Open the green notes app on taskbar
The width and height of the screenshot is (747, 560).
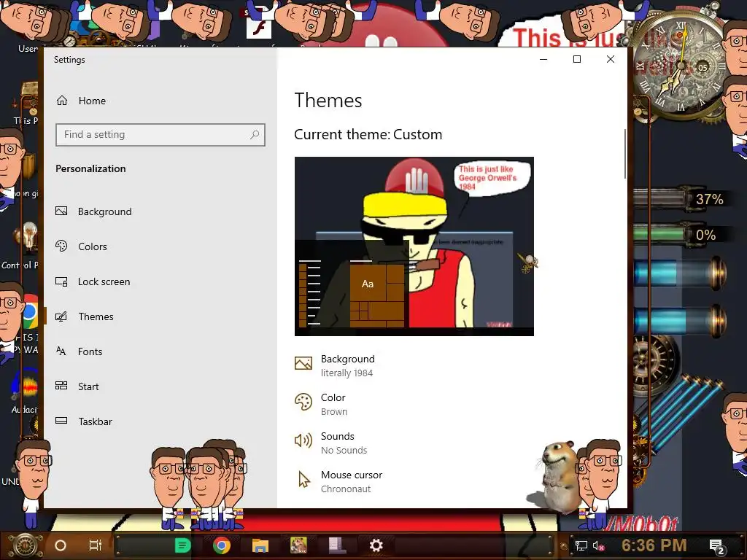[182, 545]
